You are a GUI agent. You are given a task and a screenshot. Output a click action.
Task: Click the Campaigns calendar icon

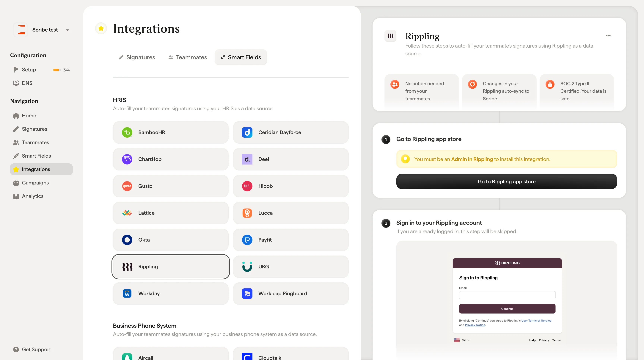click(16, 183)
